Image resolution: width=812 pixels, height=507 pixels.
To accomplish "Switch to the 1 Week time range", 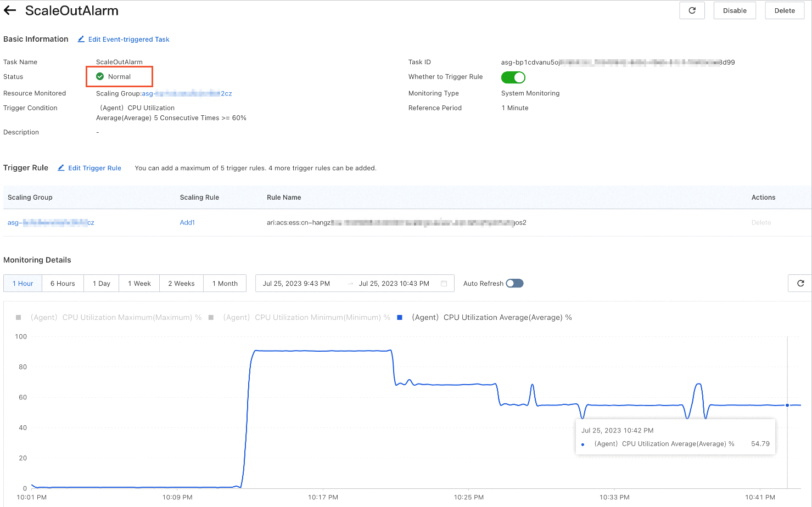I will [x=139, y=283].
